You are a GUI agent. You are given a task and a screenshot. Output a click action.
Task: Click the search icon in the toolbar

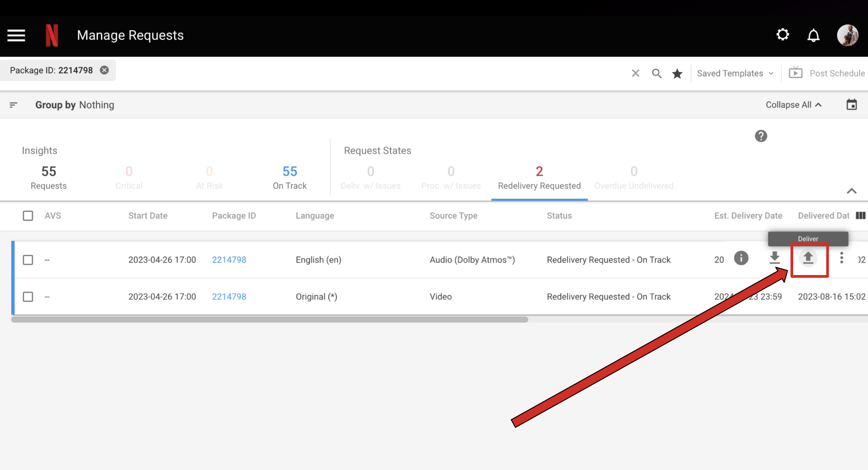point(656,73)
